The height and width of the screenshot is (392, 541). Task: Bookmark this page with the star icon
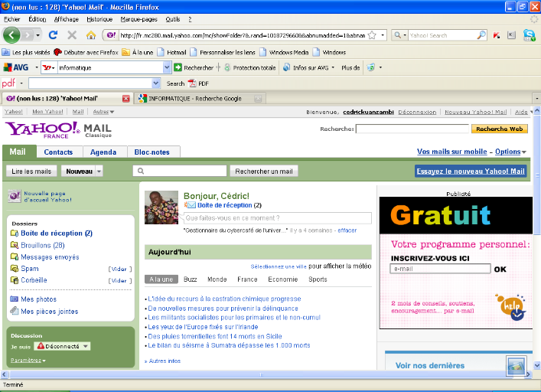372,35
